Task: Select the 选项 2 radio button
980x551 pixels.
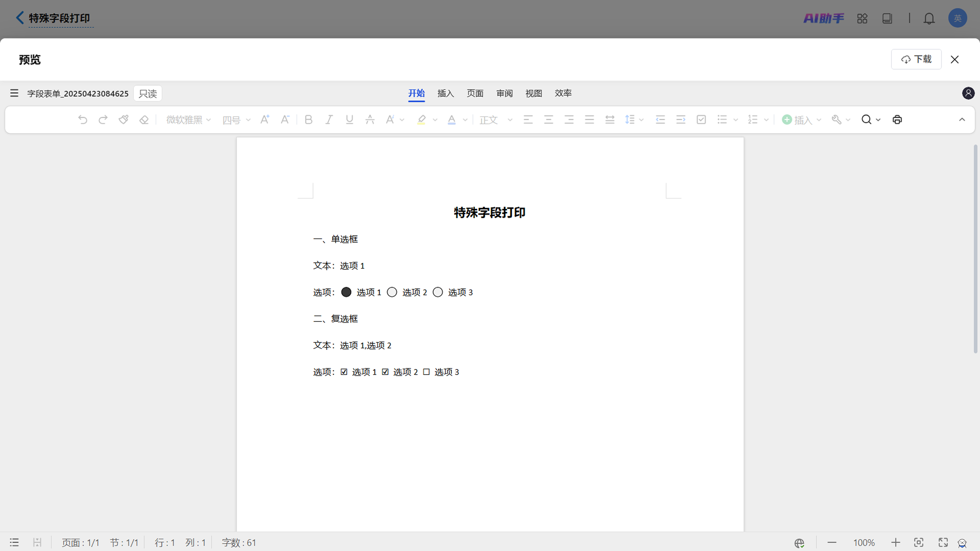Action: (392, 292)
